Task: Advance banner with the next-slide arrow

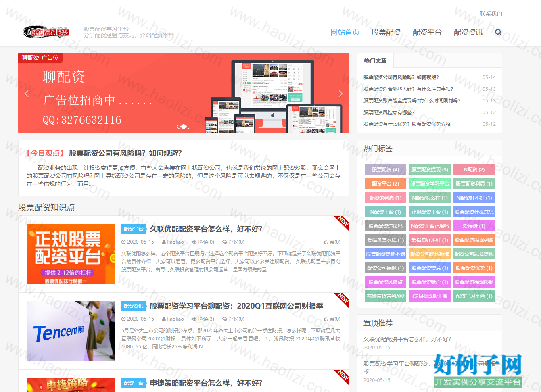Action: coord(340,94)
